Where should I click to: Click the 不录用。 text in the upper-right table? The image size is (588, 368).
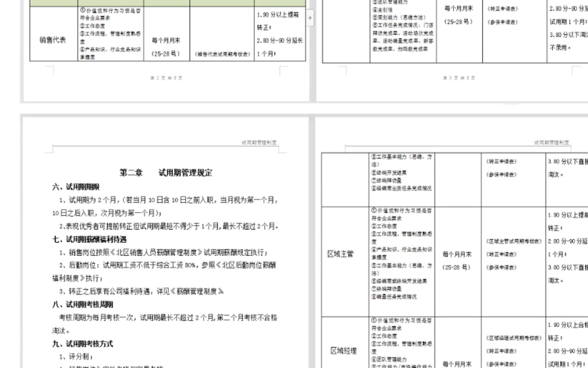(x=560, y=48)
